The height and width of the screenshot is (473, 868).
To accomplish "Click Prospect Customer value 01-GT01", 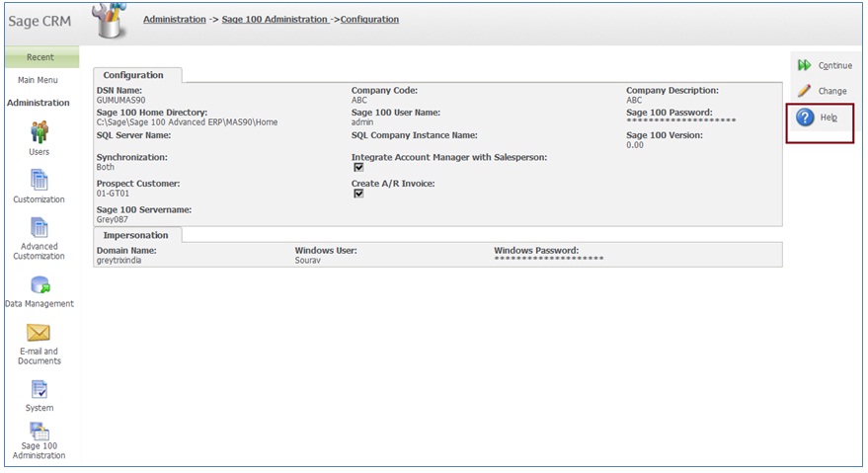I will pyautogui.click(x=113, y=194).
